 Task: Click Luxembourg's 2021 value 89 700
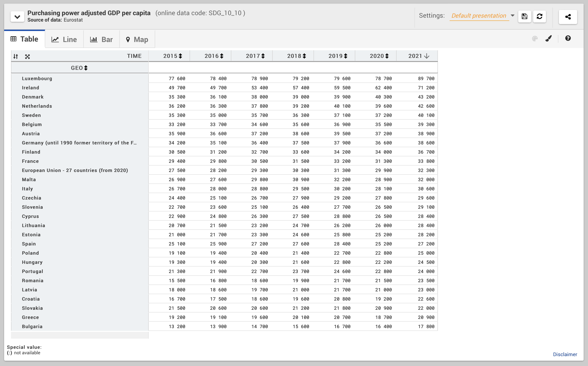[426, 79]
